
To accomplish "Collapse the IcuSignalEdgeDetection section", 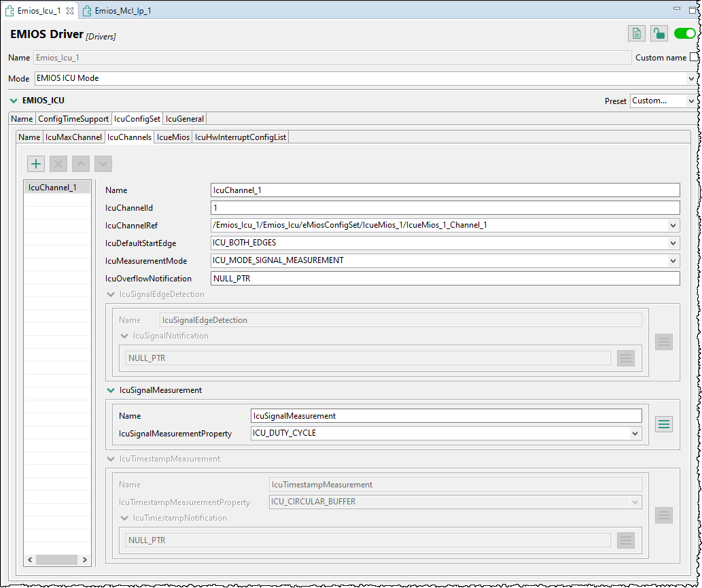I will tap(111, 294).
